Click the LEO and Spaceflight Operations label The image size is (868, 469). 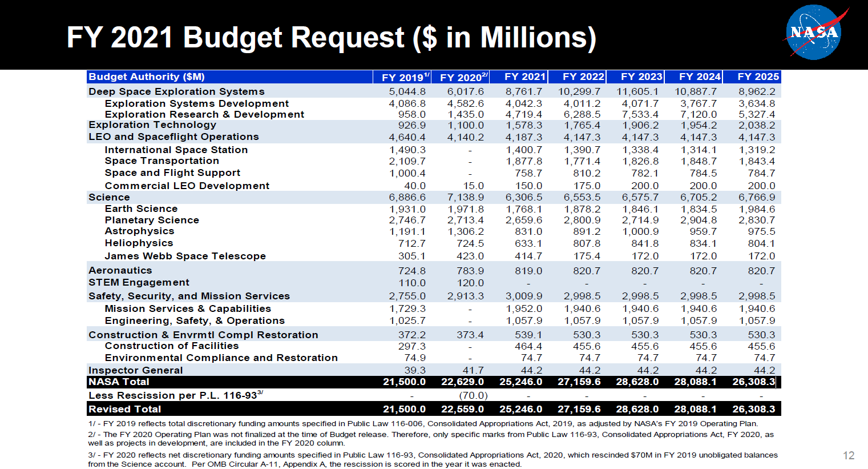coord(173,137)
